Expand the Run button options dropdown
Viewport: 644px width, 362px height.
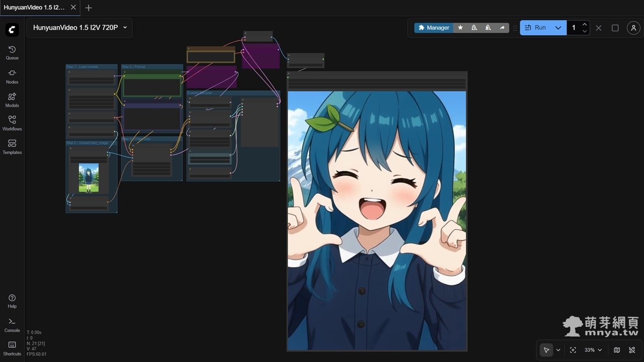(x=558, y=28)
